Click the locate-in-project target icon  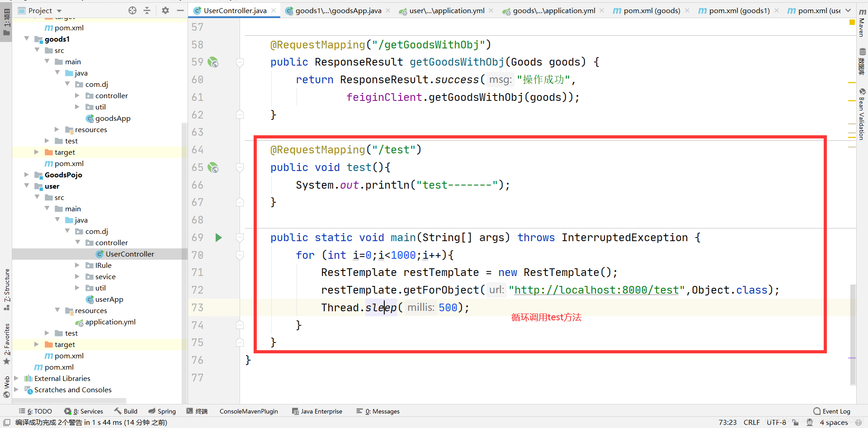pos(132,10)
